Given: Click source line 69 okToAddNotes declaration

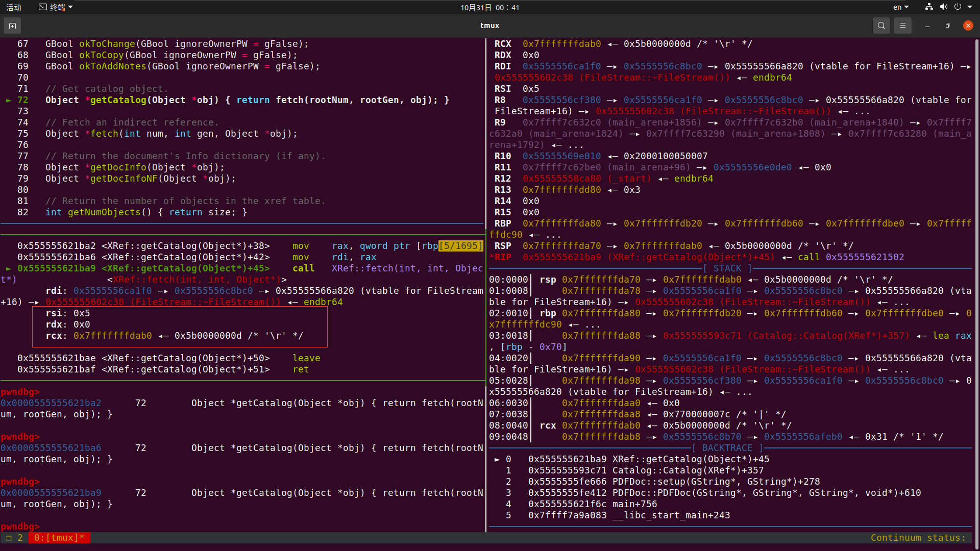Looking at the screenshot, I should point(182,66).
